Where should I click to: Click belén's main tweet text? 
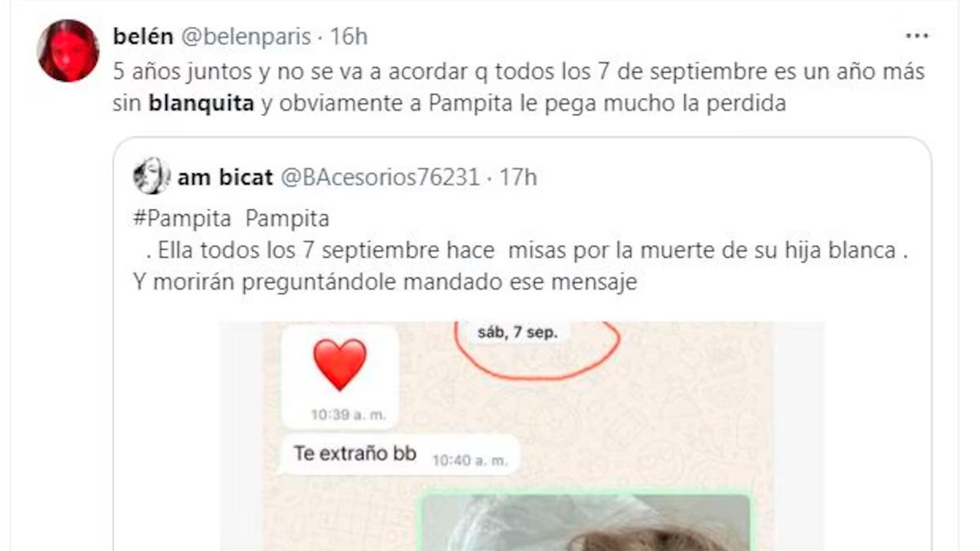point(519,87)
